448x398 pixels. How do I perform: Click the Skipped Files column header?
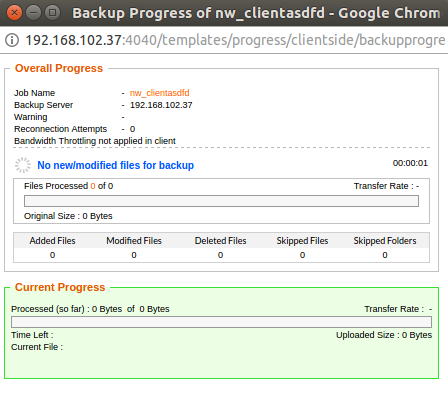click(302, 241)
